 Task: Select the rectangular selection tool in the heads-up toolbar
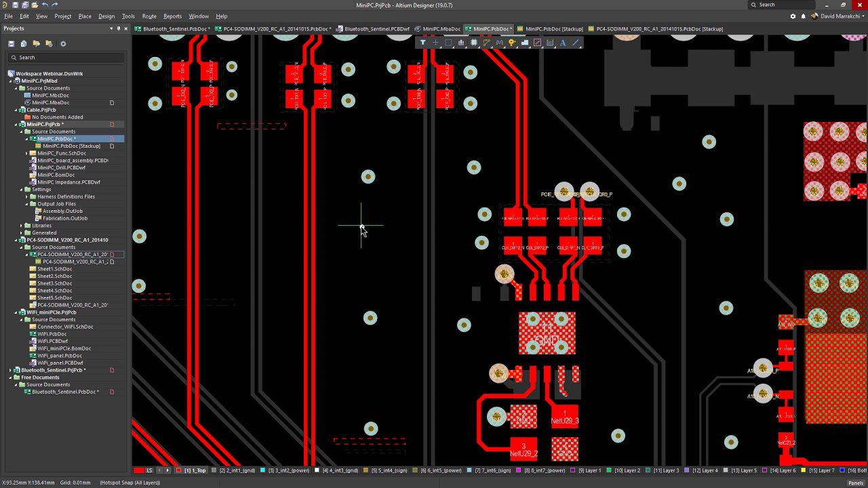[448, 43]
